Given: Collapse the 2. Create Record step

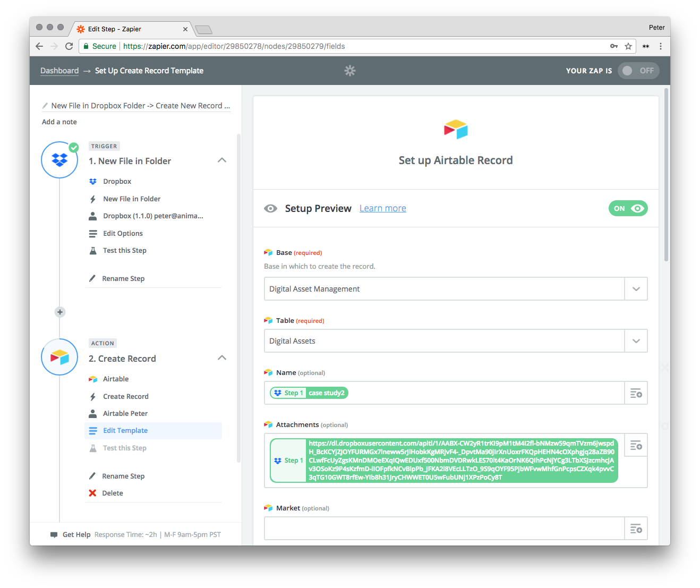Looking at the screenshot, I should (222, 358).
